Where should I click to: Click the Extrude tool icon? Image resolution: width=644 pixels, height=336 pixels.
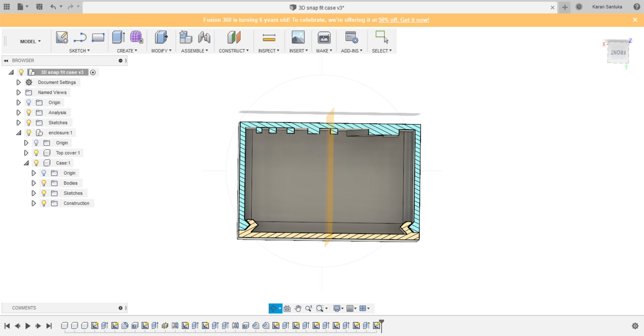119,37
